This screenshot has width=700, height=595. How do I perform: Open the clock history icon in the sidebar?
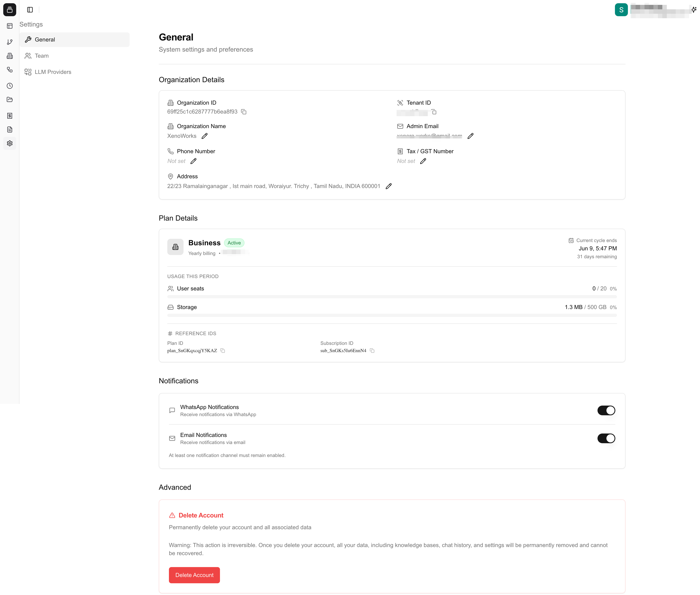[10, 86]
